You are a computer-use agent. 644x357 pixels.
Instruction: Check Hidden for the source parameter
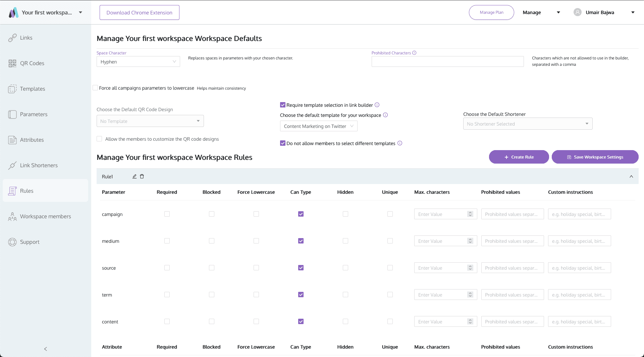click(x=345, y=268)
